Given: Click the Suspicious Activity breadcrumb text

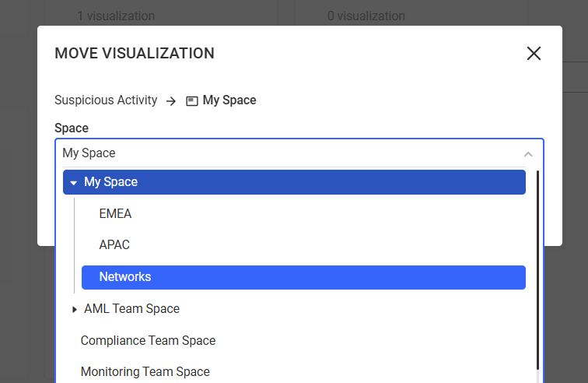Looking at the screenshot, I should (x=106, y=100).
